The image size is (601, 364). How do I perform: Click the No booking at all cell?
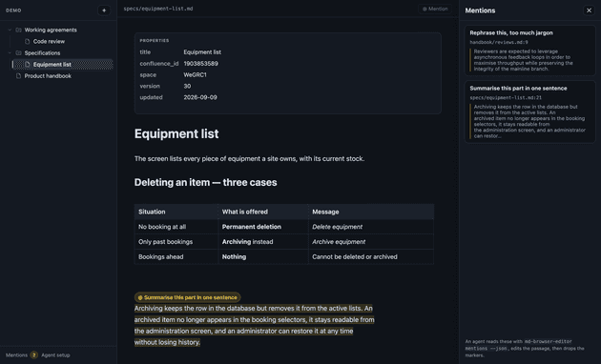176,227
